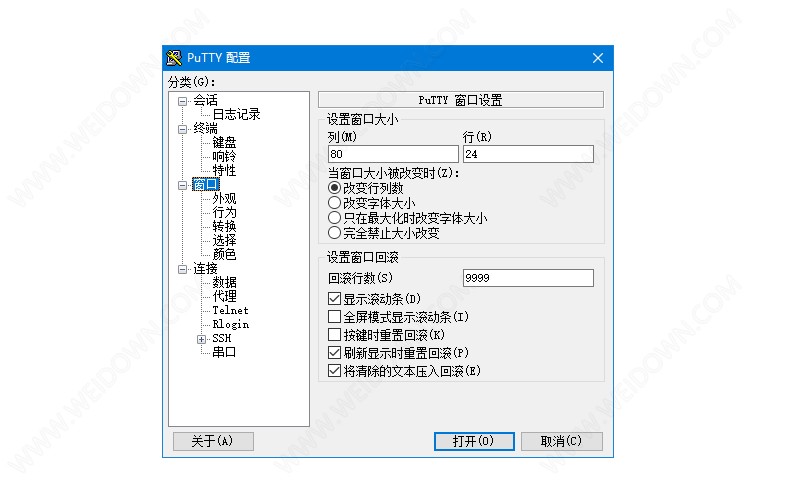Click the PuTTY icon in title bar
Image resolution: width=790 pixels, height=500 pixels.
click(174, 58)
